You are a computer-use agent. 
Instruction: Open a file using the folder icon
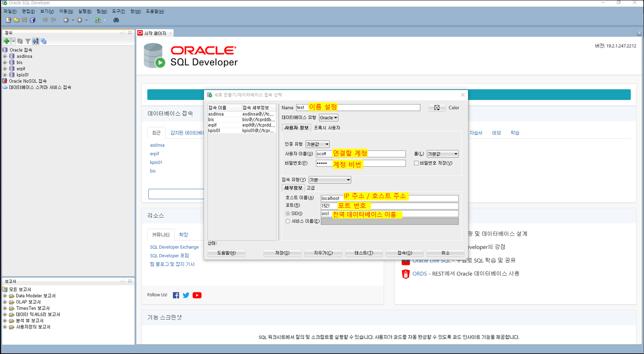point(17,20)
